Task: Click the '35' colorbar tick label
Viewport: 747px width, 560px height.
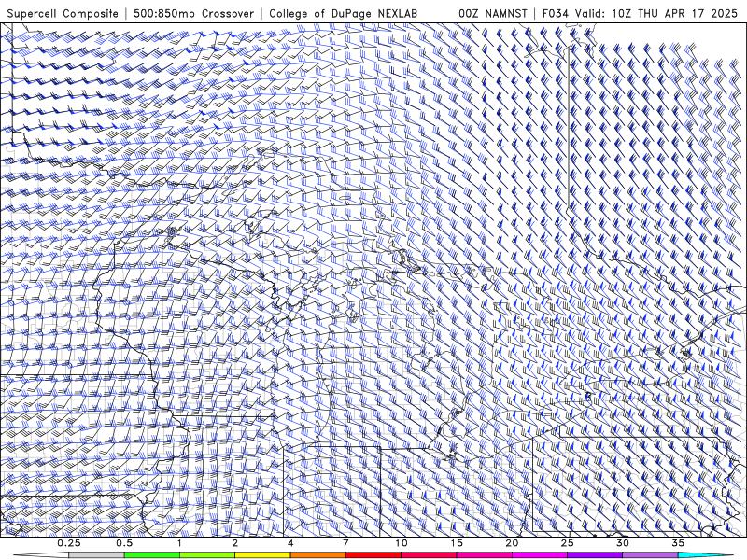Action: click(678, 543)
